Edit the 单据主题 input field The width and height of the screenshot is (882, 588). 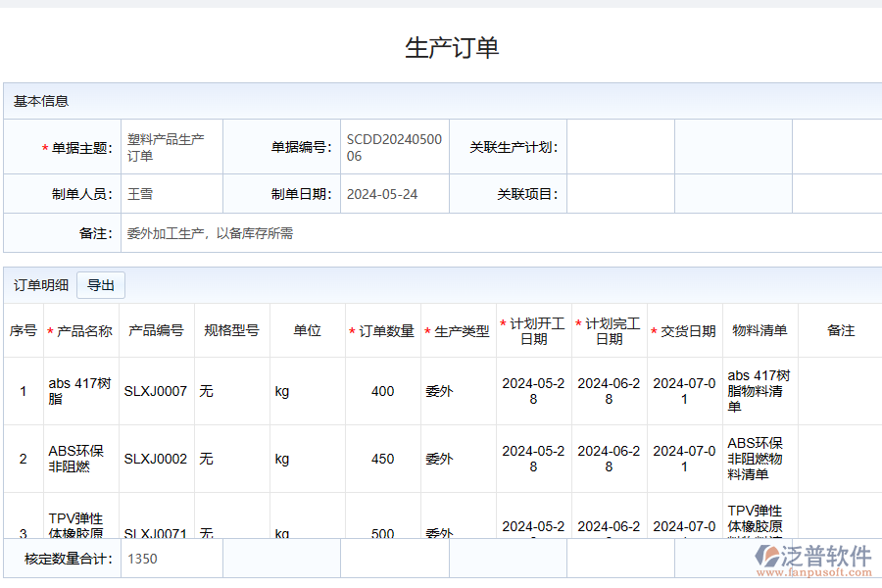click(170, 146)
